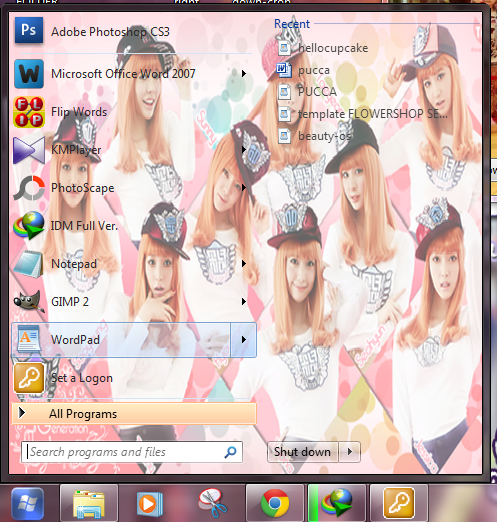Switch to Internet Download Manager in the taskbar
497x522 pixels.
point(337,503)
